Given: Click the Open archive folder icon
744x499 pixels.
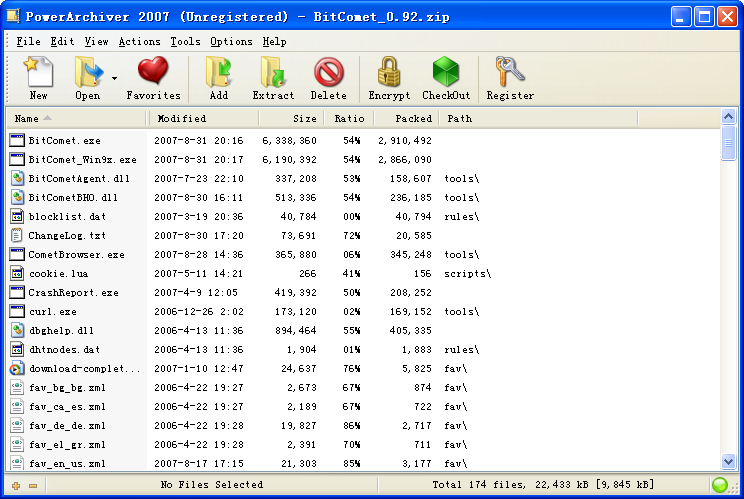Looking at the screenshot, I should [x=89, y=72].
